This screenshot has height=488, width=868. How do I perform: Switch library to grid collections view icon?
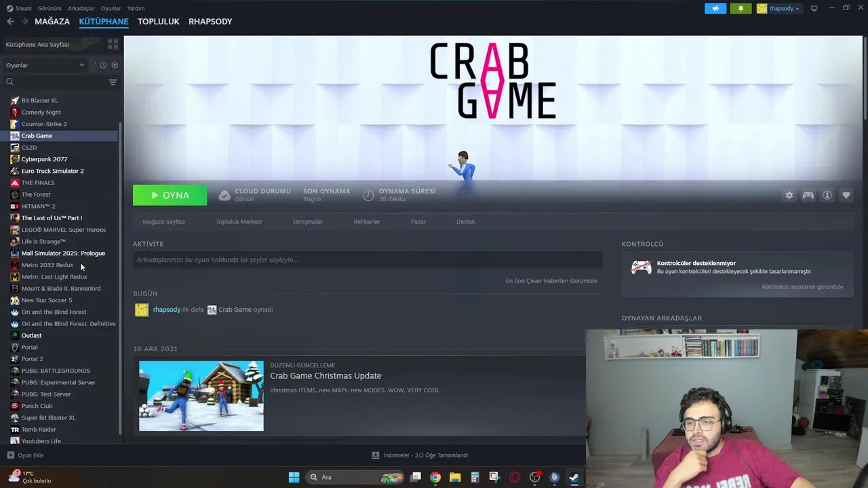coord(113,44)
